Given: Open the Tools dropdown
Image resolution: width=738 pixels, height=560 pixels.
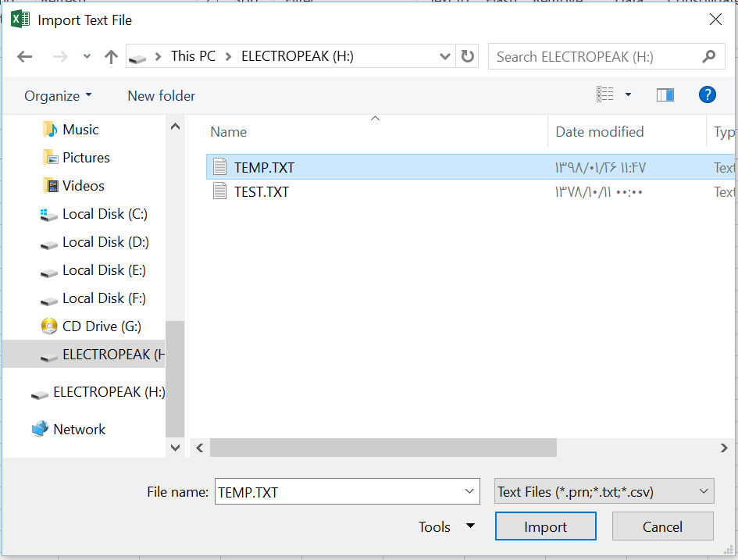Looking at the screenshot, I should tap(446, 526).
